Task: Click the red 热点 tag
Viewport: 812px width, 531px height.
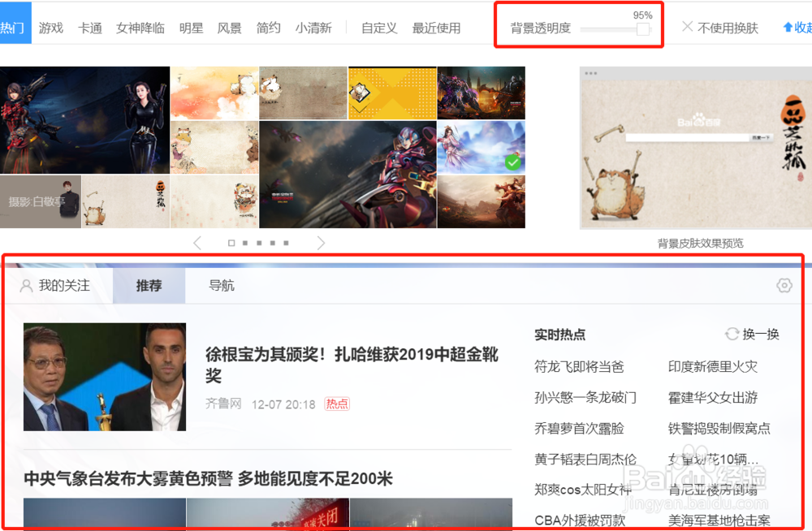Action: tap(337, 404)
